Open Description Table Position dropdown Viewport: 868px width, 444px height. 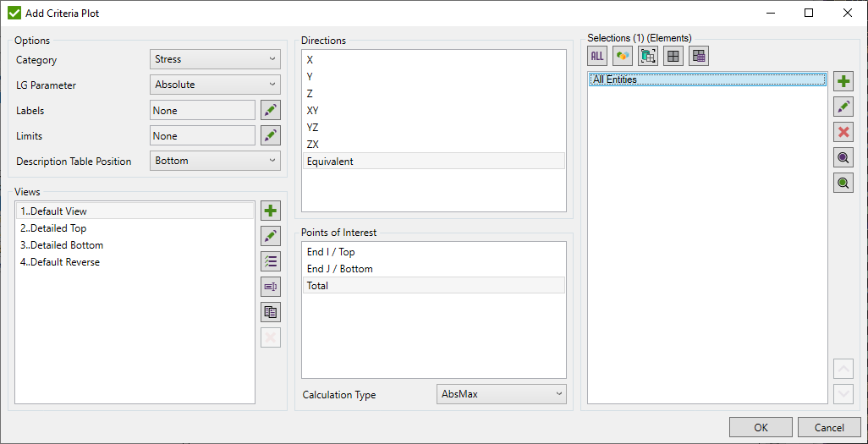coord(215,161)
